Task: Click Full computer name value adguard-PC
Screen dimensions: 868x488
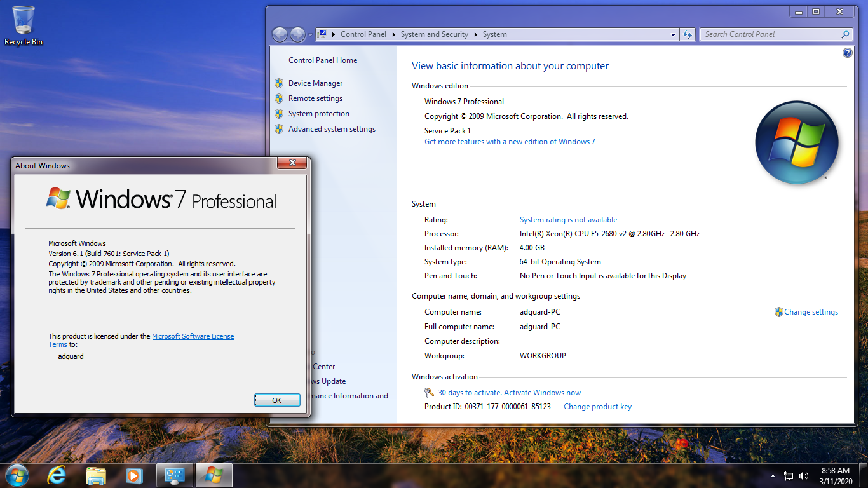Action: (x=540, y=327)
